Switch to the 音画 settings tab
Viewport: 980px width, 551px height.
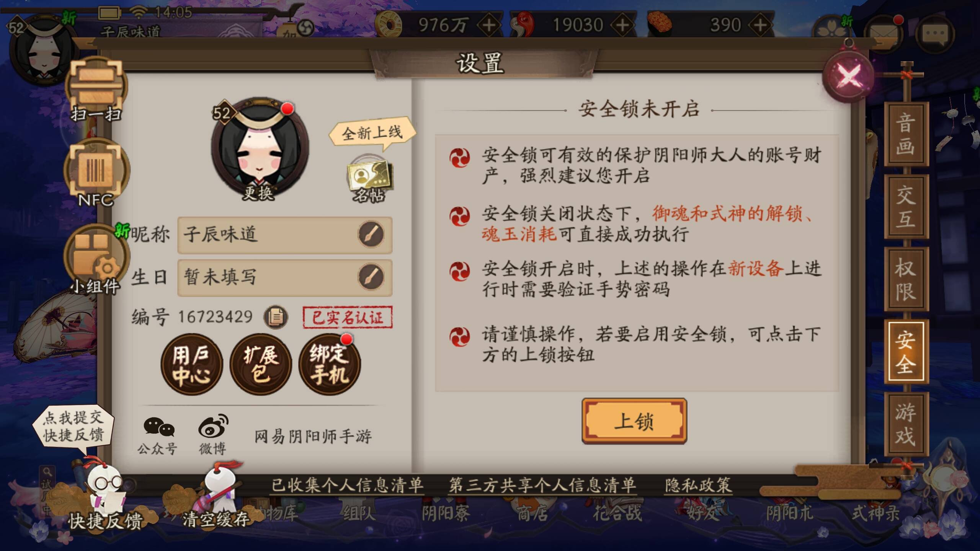906,134
